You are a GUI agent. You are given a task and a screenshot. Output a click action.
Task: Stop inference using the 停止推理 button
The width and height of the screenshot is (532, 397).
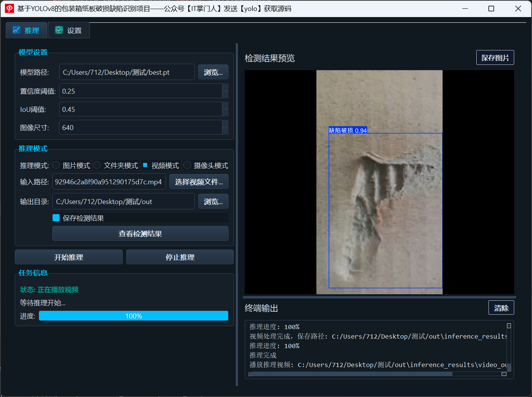click(180, 257)
